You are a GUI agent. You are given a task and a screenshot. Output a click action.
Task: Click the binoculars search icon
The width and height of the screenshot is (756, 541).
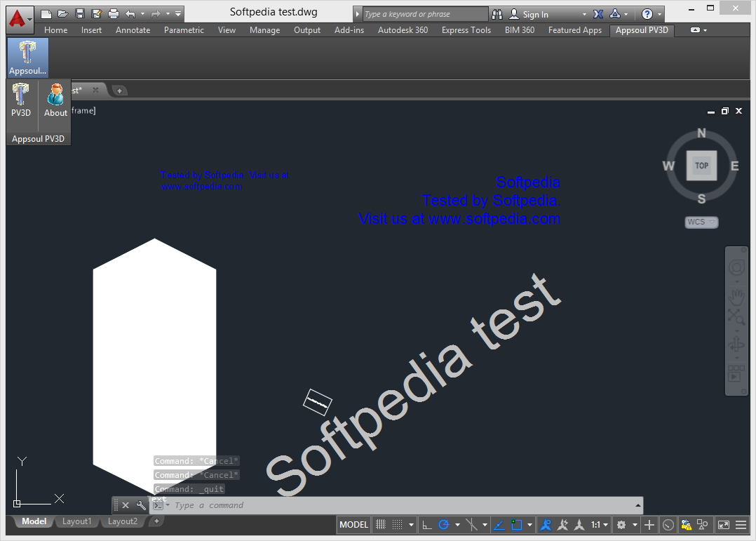coord(497,15)
